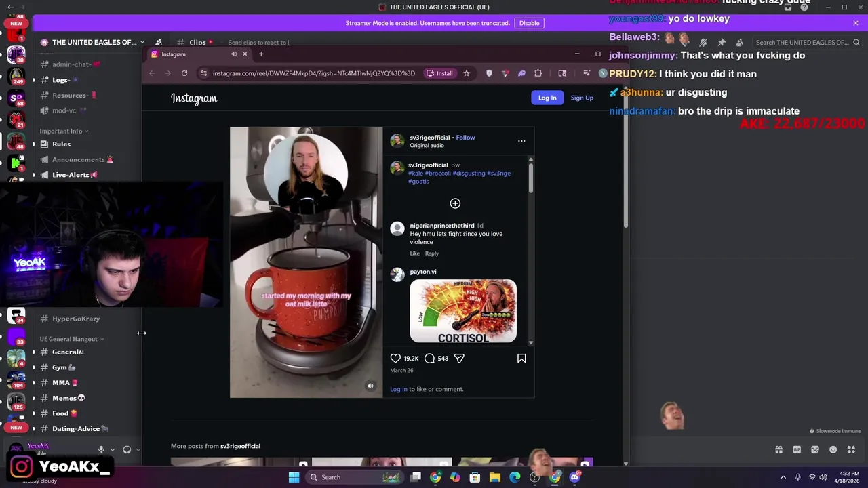
Task: Like the reel with heart icon
Action: pyautogui.click(x=395, y=358)
